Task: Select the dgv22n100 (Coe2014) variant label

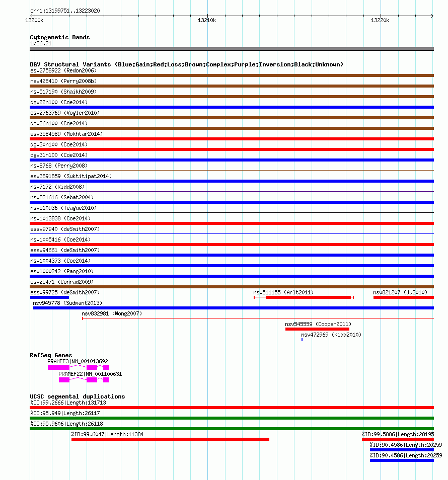Action: 59,102
